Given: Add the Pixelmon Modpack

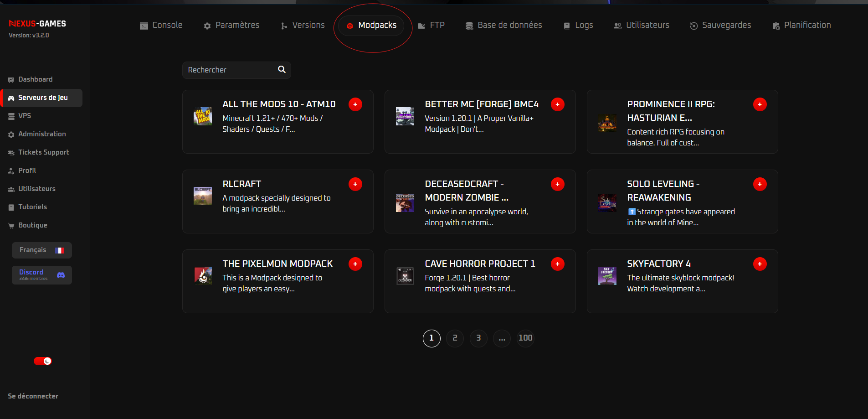Looking at the screenshot, I should pyautogui.click(x=355, y=264).
